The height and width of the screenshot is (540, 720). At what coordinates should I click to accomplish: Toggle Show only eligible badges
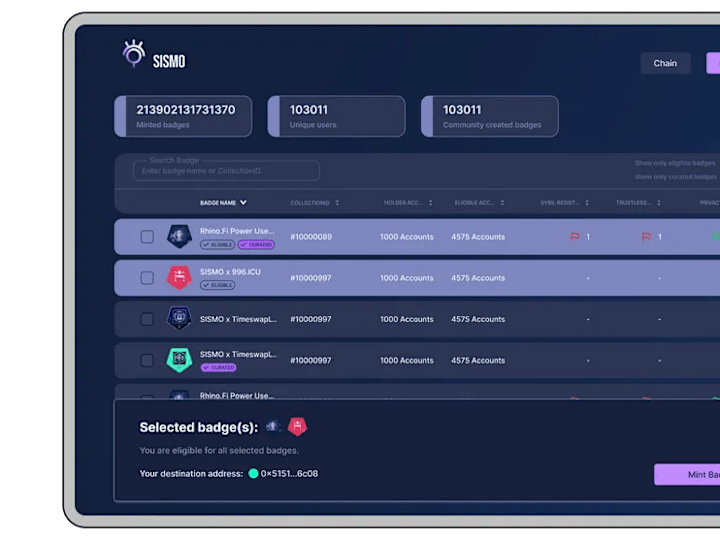tap(675, 163)
